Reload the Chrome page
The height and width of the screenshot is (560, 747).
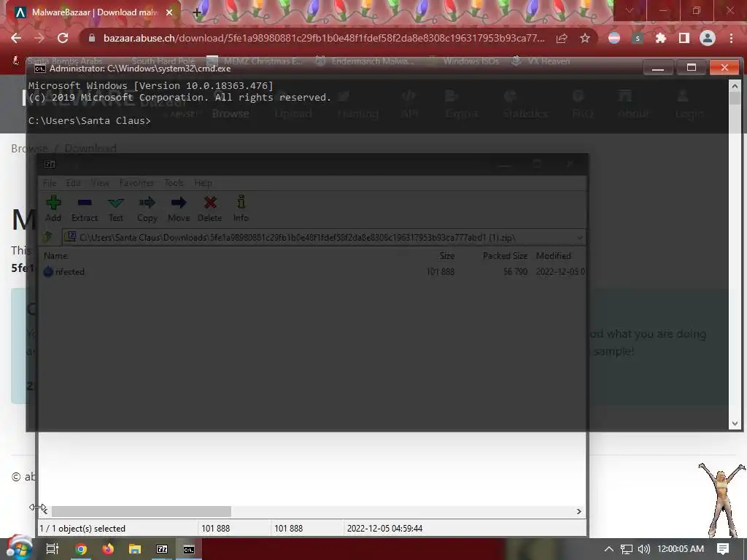[x=63, y=38]
